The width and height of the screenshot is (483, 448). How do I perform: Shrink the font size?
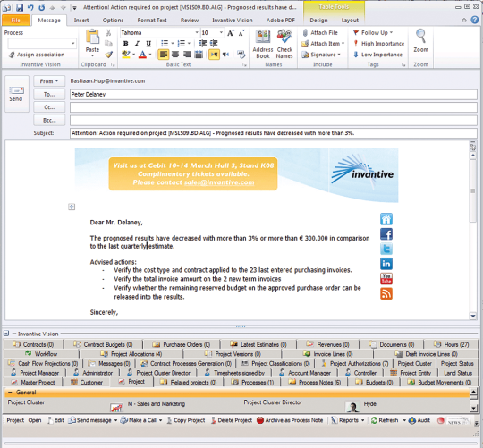[241, 32]
